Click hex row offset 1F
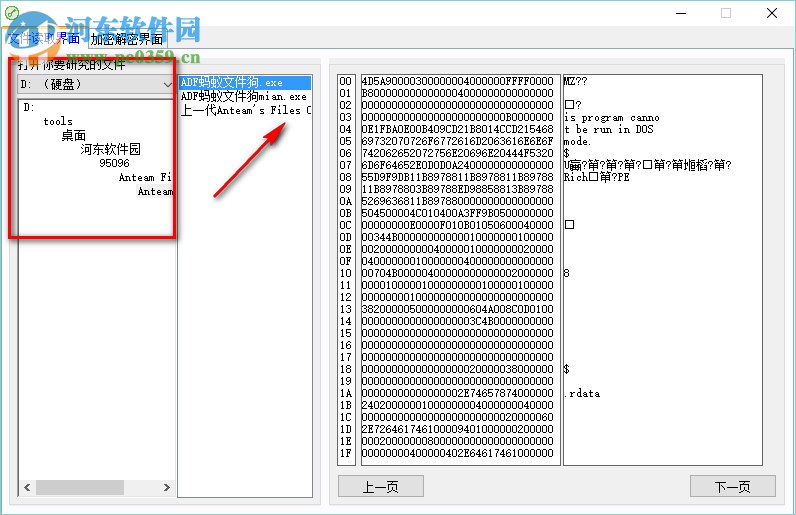The image size is (796, 515). tap(346, 453)
